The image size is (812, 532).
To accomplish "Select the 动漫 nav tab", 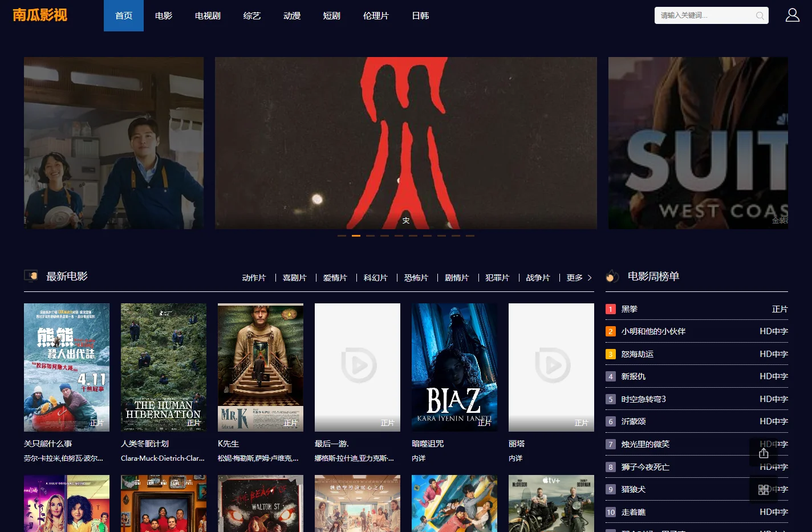I will click(292, 15).
